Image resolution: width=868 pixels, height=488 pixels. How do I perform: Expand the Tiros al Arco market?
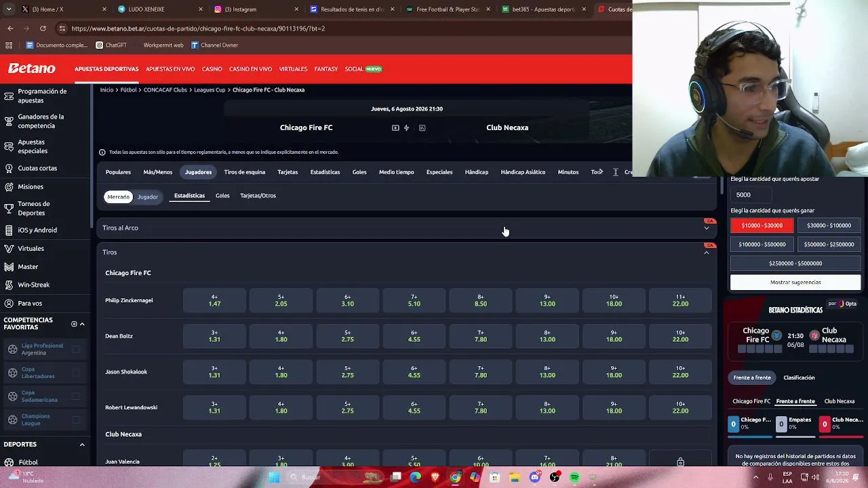tap(407, 228)
